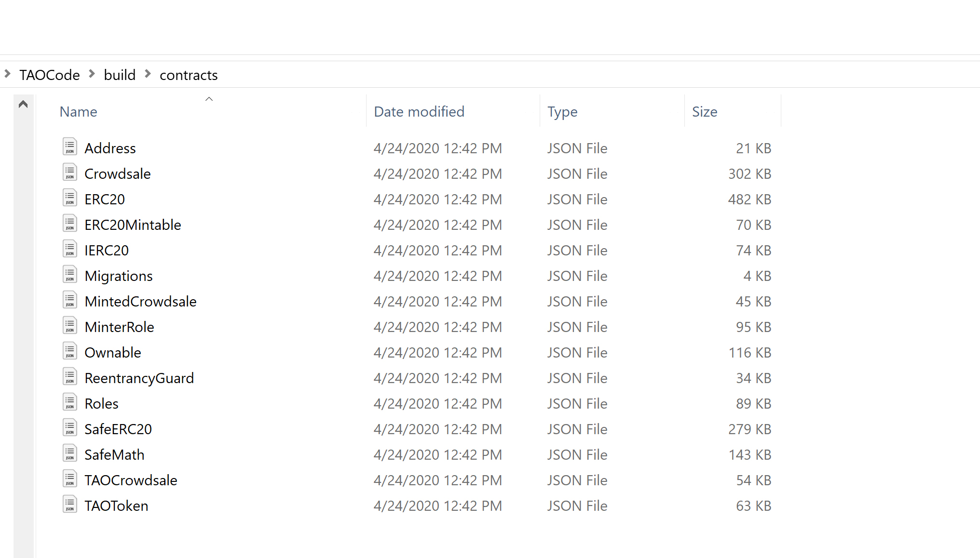Click the Crowdsale JSON file icon

point(70,173)
